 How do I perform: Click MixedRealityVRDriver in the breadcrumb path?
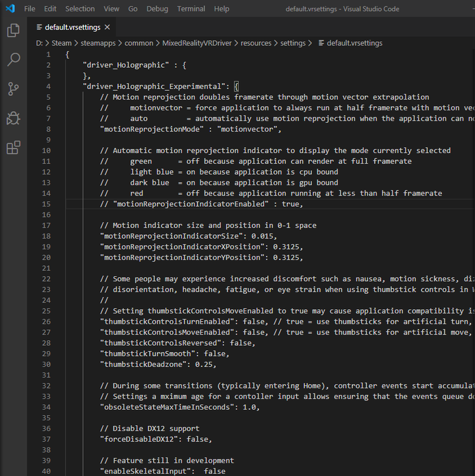click(197, 43)
